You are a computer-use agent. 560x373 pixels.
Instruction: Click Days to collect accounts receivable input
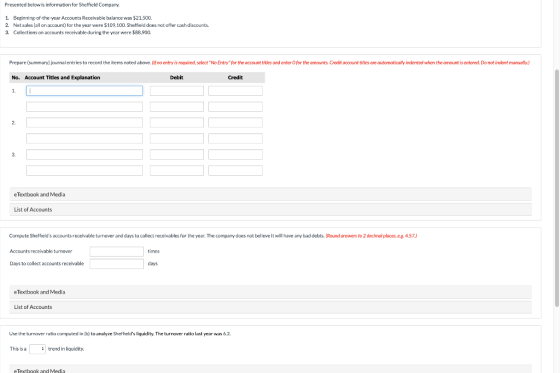tap(116, 264)
